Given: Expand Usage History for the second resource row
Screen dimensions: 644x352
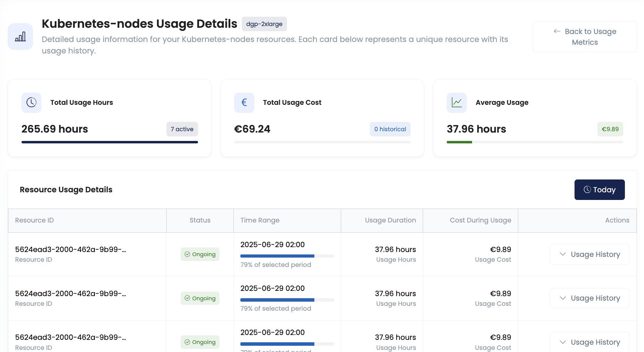Looking at the screenshot, I should point(589,298).
